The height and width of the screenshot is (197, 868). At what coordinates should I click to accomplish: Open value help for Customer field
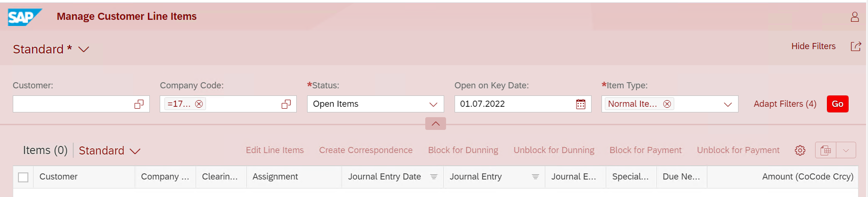[139, 104]
